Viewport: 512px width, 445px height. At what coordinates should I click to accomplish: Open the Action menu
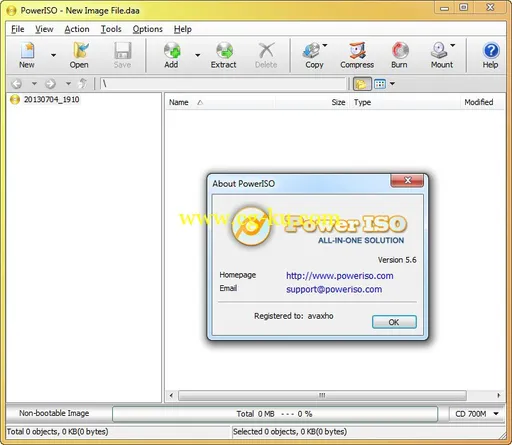(x=77, y=29)
